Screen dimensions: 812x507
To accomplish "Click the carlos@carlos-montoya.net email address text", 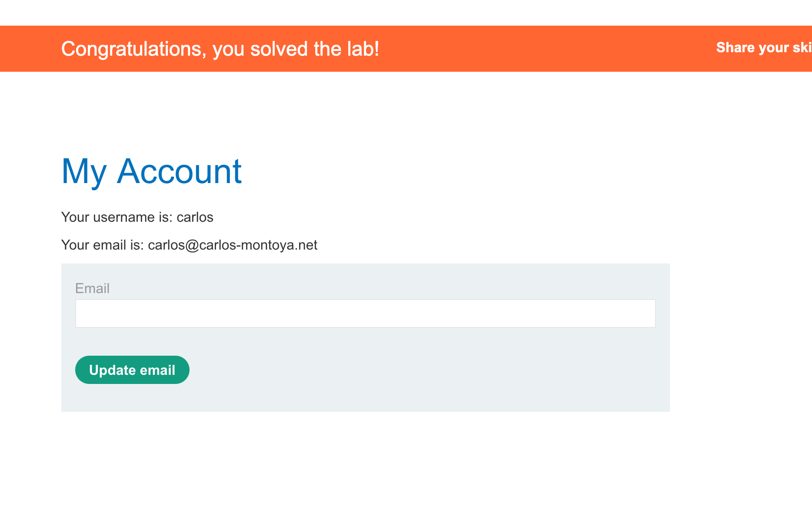I will tap(233, 245).
